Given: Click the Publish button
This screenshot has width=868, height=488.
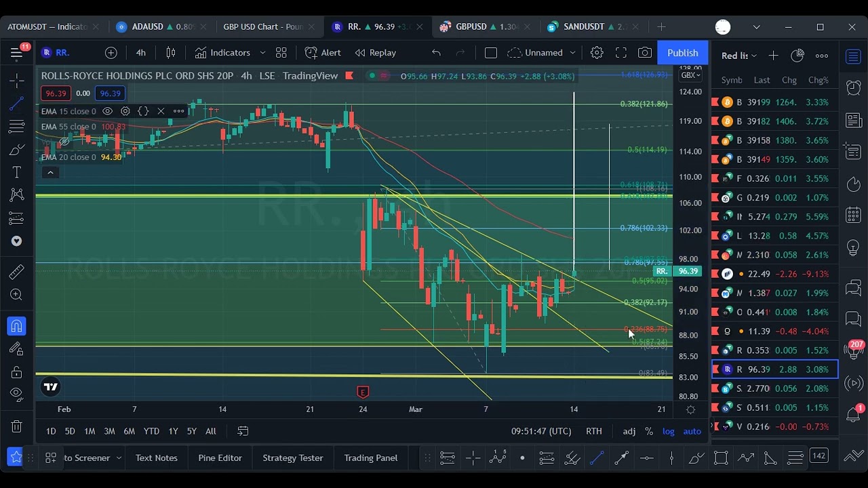Looking at the screenshot, I should pos(682,52).
